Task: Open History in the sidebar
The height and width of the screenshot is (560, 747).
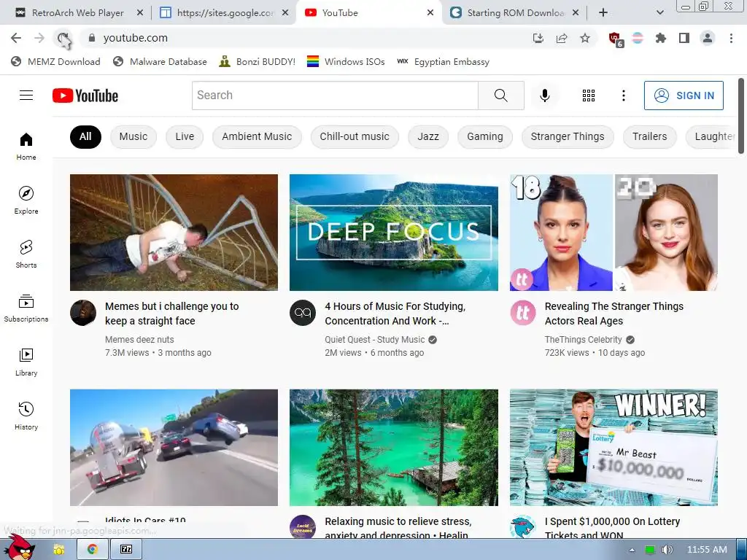Action: tap(26, 416)
